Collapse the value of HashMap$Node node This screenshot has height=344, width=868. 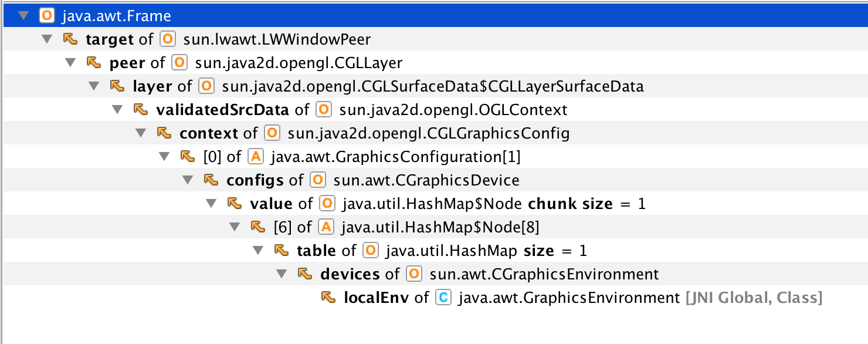[x=211, y=204]
